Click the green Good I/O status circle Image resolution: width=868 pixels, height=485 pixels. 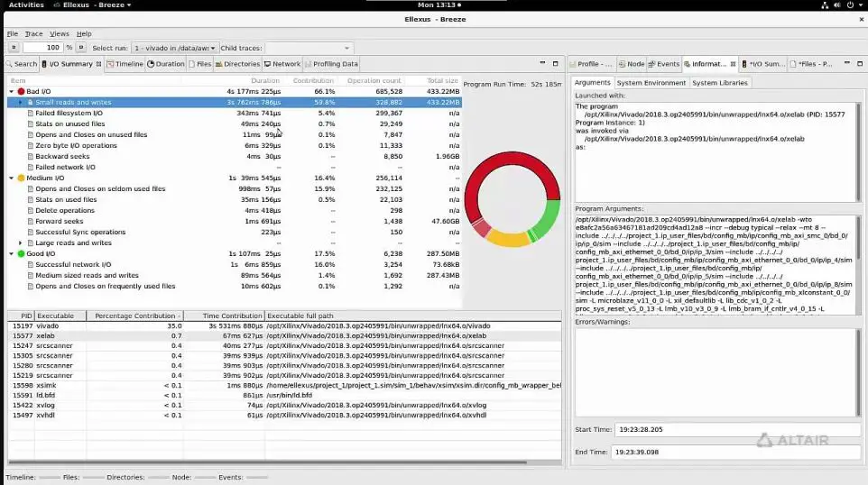click(x=21, y=254)
